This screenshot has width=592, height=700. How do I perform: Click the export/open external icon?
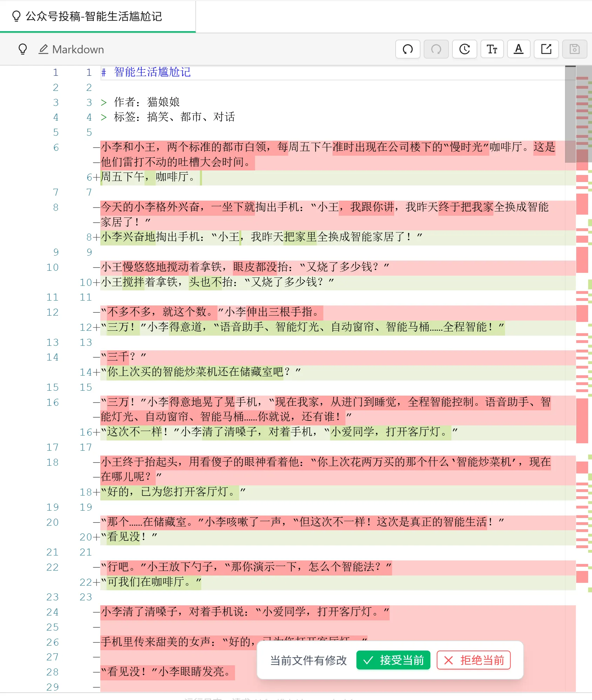point(546,49)
